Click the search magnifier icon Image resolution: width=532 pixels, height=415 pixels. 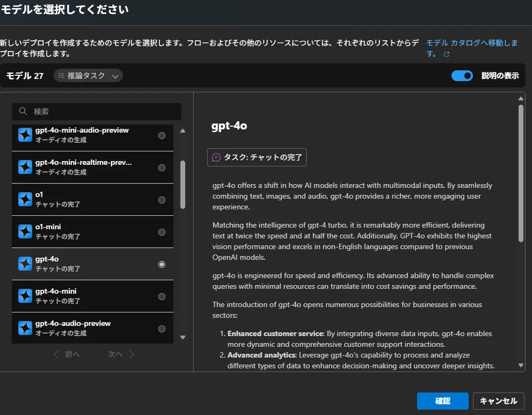tap(23, 111)
